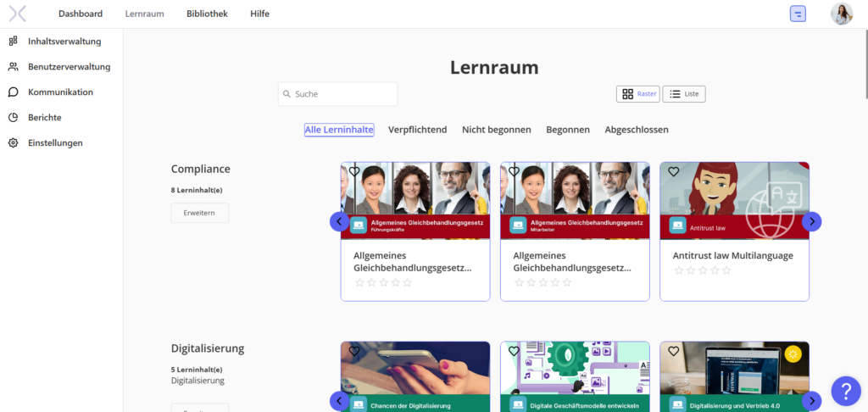Select the Alle Lerninhalte filter tab
Screen dimensions: 868x412
(339, 130)
